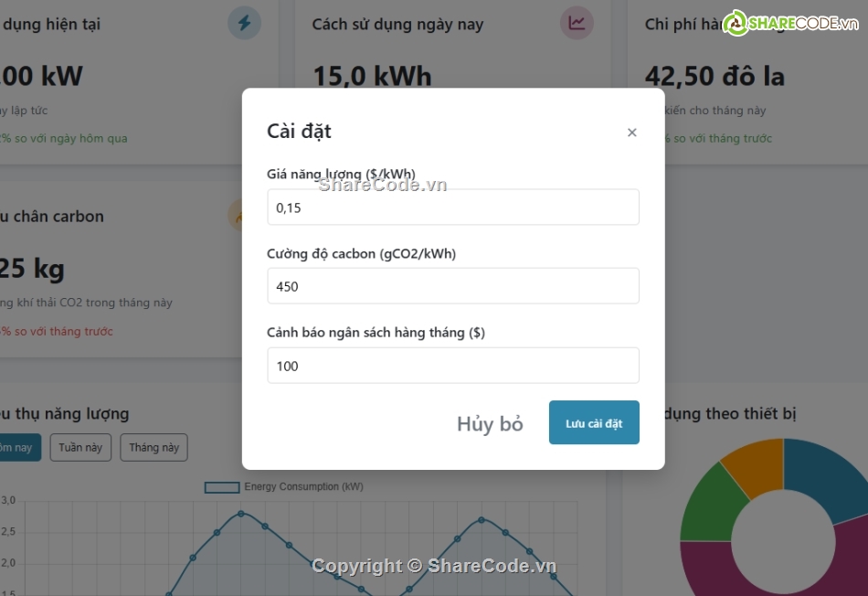Switch to the Tháng này tab
Image resolution: width=868 pixels, height=596 pixels.
(153, 448)
